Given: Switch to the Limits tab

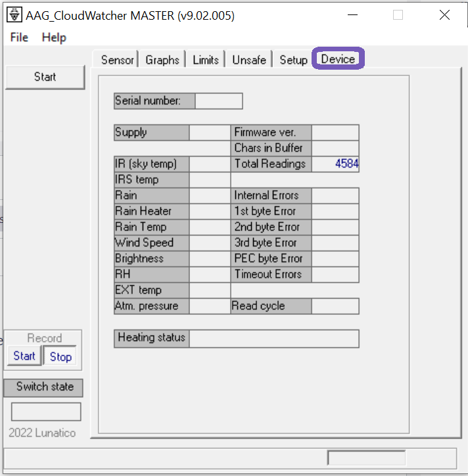Looking at the screenshot, I should click(206, 60).
